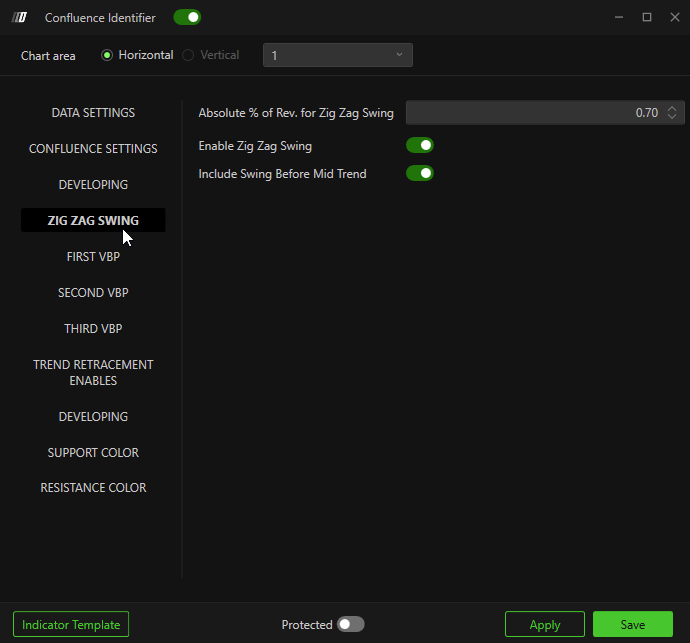Disable the Enable Zig Zag Swing toggle

(x=419, y=146)
